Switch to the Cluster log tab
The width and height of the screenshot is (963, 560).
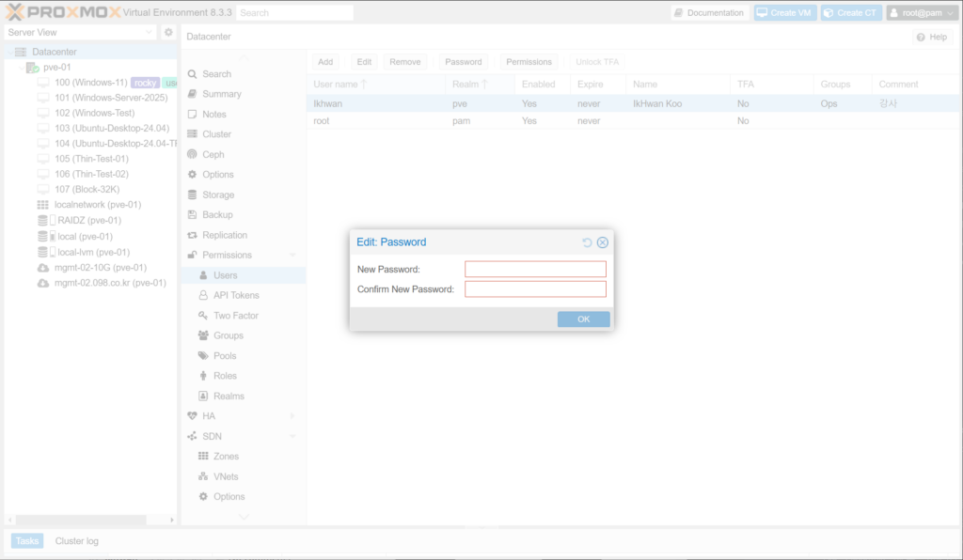coord(76,541)
